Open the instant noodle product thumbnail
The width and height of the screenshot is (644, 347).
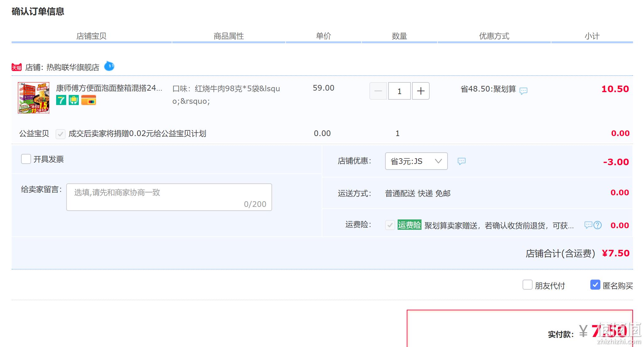pyautogui.click(x=34, y=98)
